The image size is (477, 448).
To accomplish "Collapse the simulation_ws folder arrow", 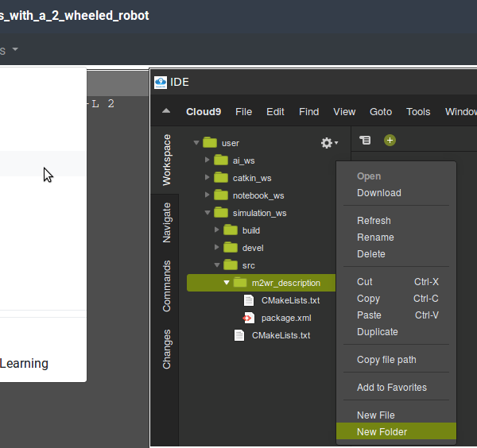I will coord(207,212).
